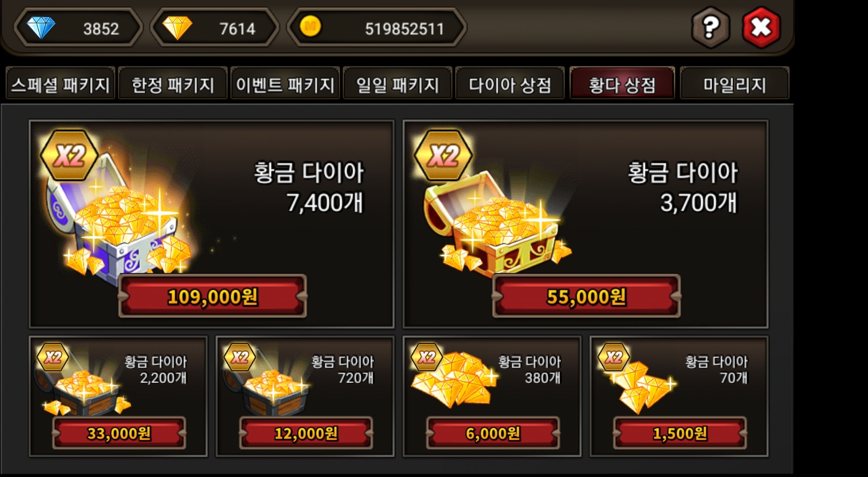Switch to 스페셜 패키지 tab

tap(60, 84)
